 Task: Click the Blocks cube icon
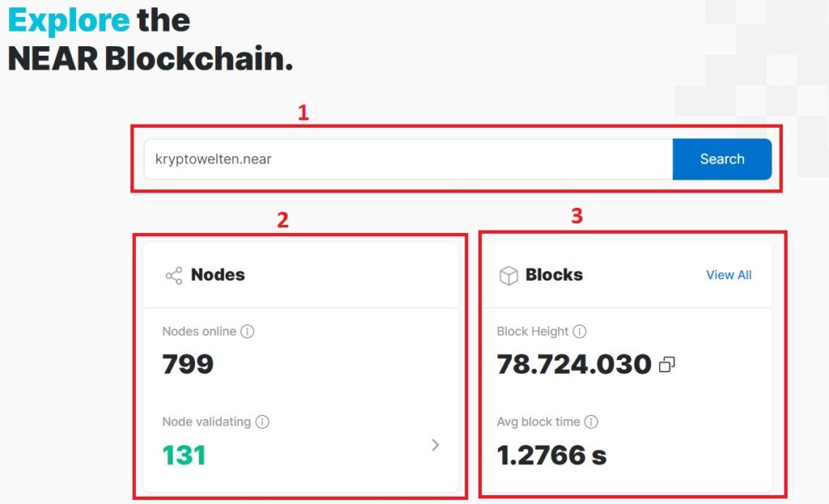510,275
